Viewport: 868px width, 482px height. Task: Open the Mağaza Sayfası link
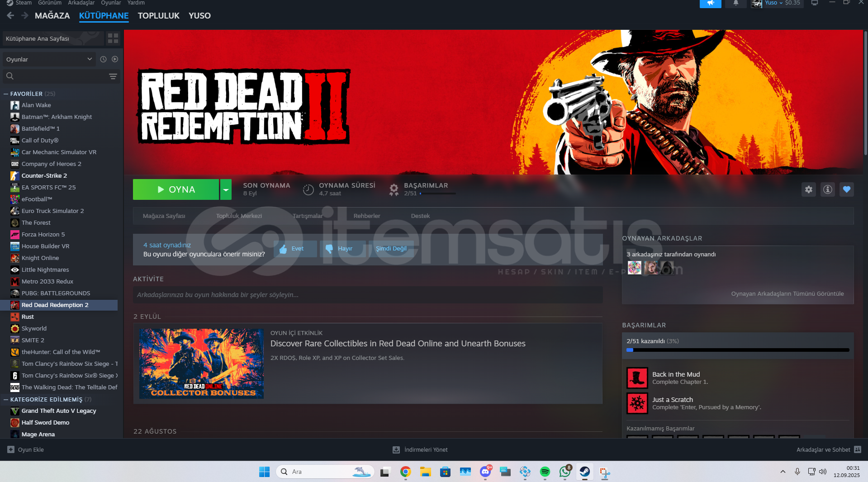164,216
